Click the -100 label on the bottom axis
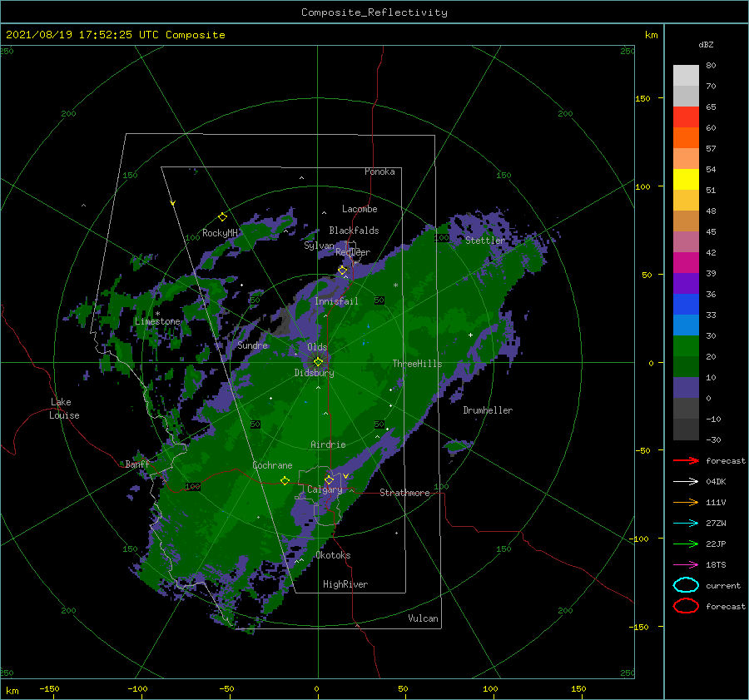This screenshot has width=749, height=700. point(137,688)
